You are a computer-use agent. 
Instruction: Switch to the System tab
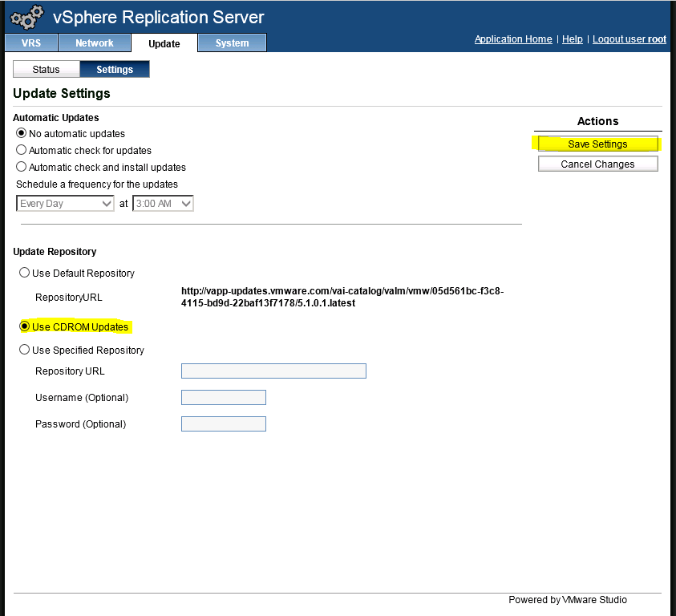click(x=231, y=43)
